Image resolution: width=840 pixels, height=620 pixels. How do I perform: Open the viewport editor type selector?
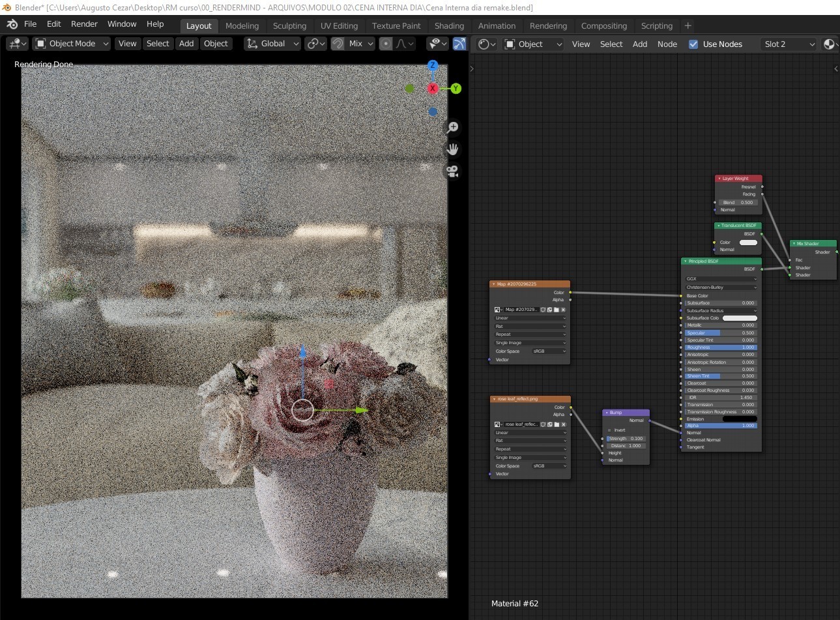(17, 44)
